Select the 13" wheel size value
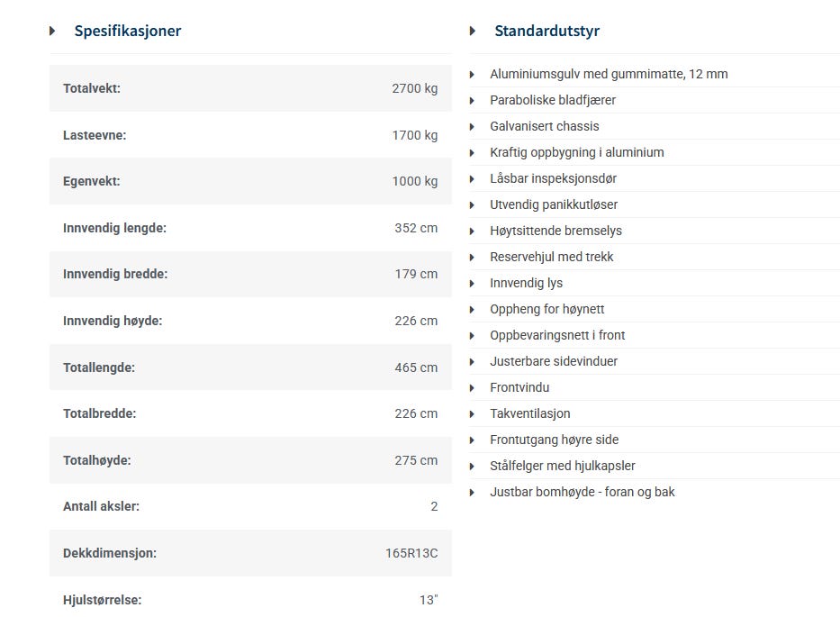The height and width of the screenshot is (617, 840). (429, 600)
